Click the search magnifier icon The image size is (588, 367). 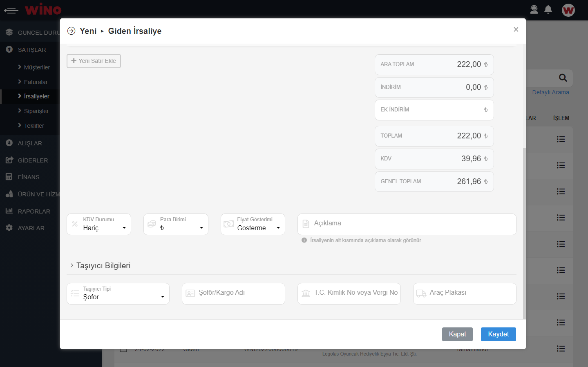tap(563, 78)
